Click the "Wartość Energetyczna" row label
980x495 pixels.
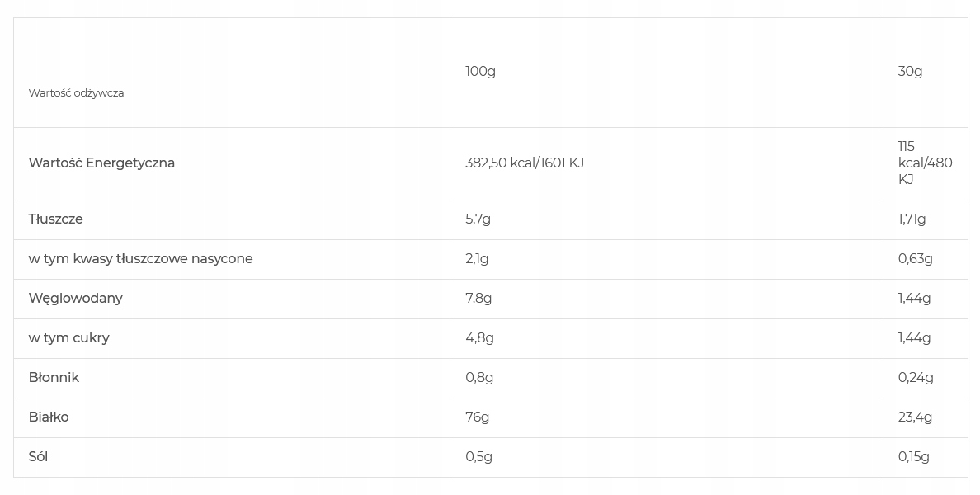[101, 163]
